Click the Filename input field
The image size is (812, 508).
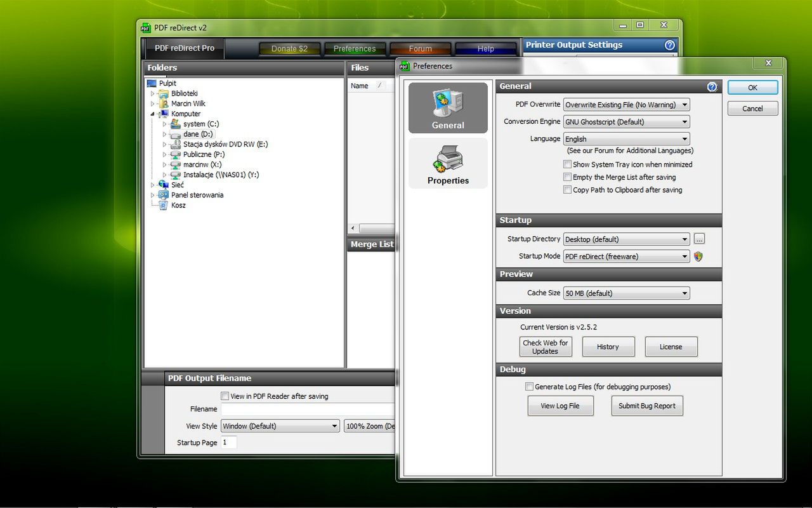coord(308,410)
